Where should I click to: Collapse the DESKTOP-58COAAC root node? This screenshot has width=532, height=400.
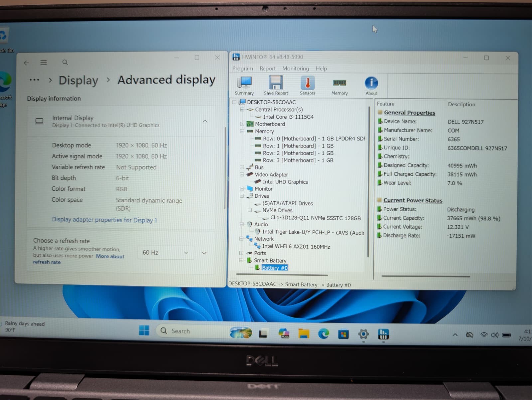234,102
